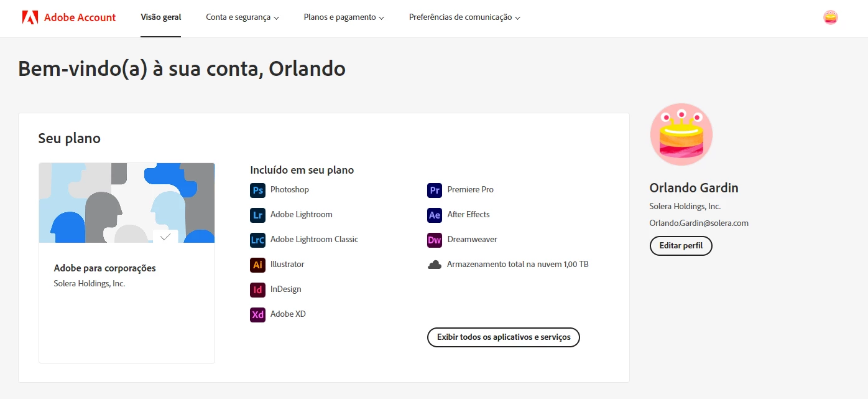The width and height of the screenshot is (868, 399).
Task: Go to the Visão geral tab
Action: (x=161, y=17)
